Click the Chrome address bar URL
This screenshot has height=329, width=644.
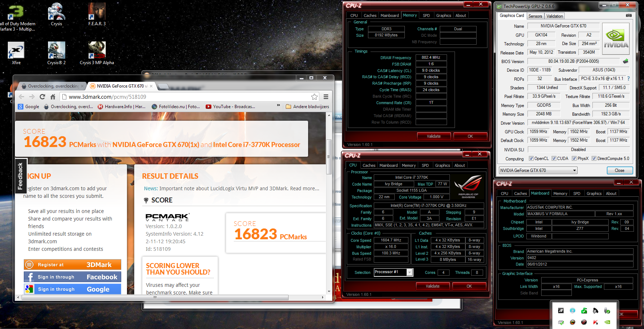click(x=108, y=97)
